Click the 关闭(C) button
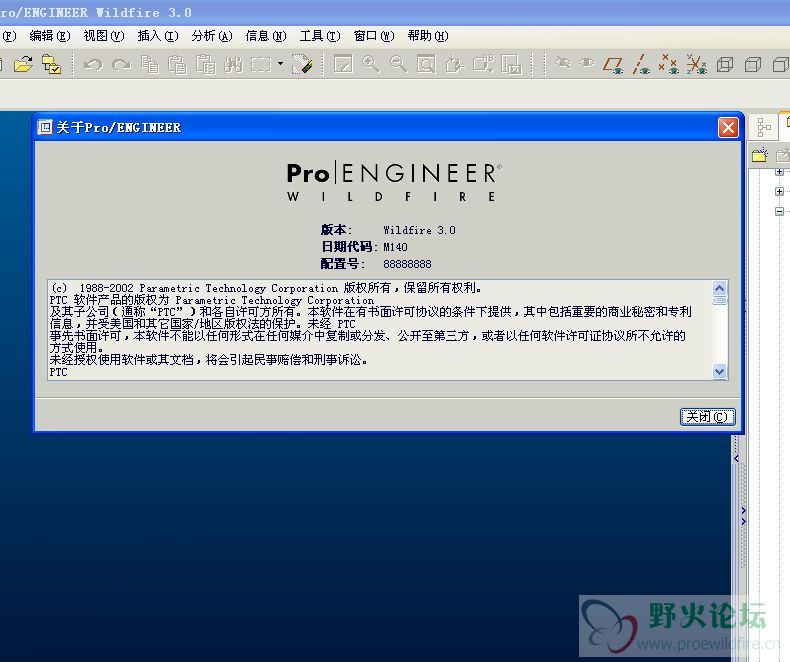 click(x=707, y=417)
